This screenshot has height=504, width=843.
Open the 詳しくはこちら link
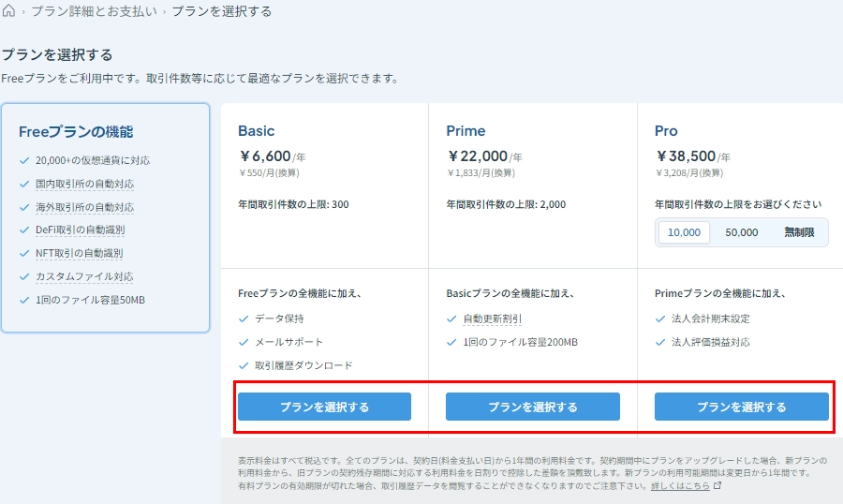coord(680,485)
